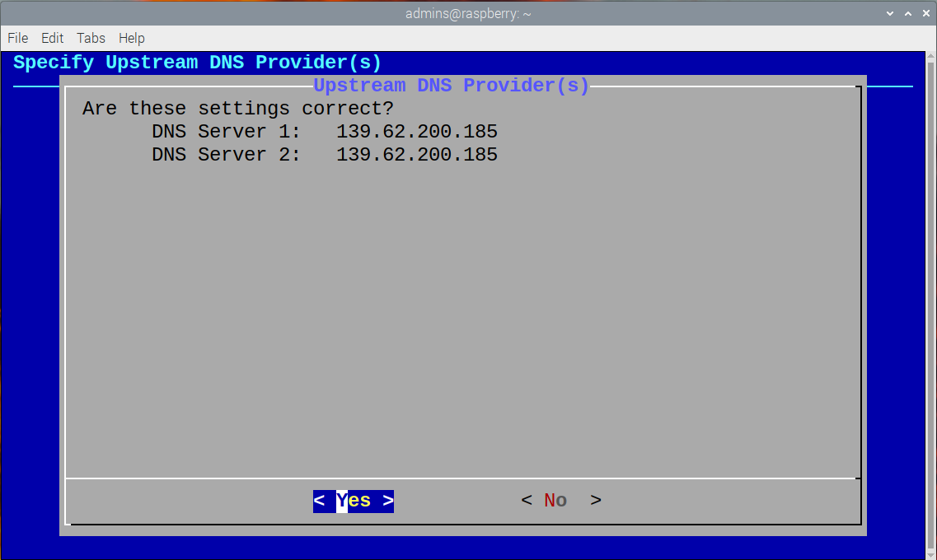Open the Help menu
This screenshot has height=560, width=937.
point(132,38)
